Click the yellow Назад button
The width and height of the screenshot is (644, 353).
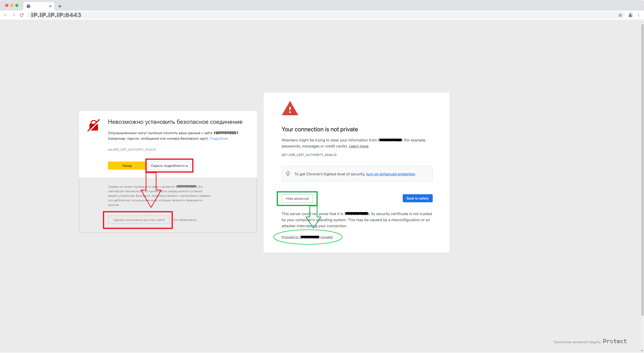(127, 166)
